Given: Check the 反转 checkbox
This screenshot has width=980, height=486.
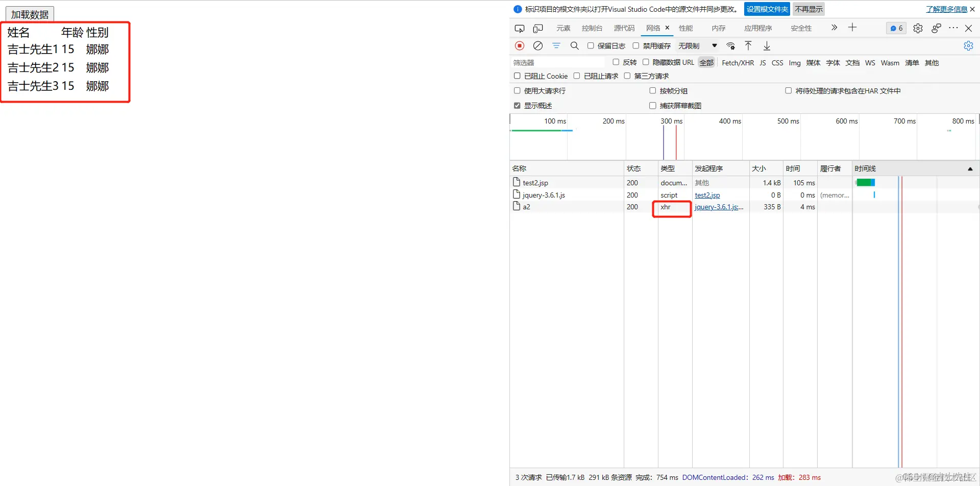Looking at the screenshot, I should [616, 62].
